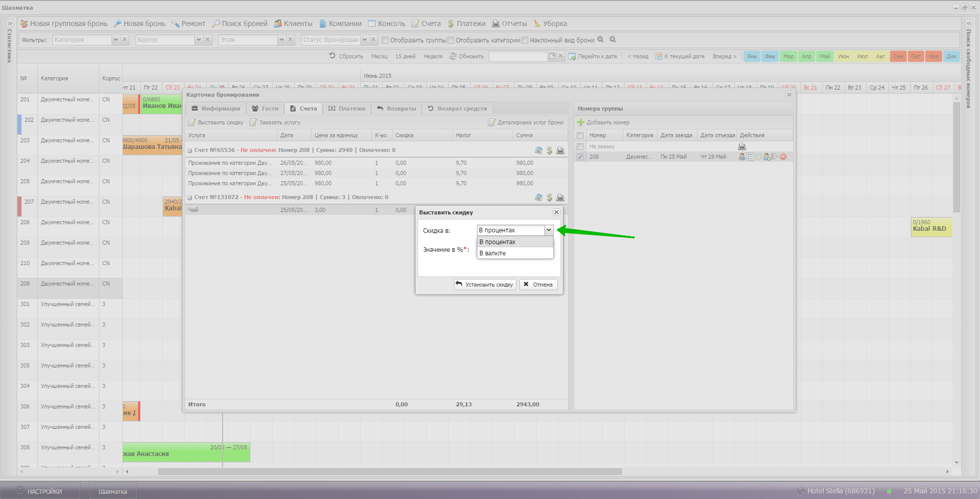The image size is (980, 499).
Task: Open Платежи from the top toolbar
Action: click(x=466, y=24)
